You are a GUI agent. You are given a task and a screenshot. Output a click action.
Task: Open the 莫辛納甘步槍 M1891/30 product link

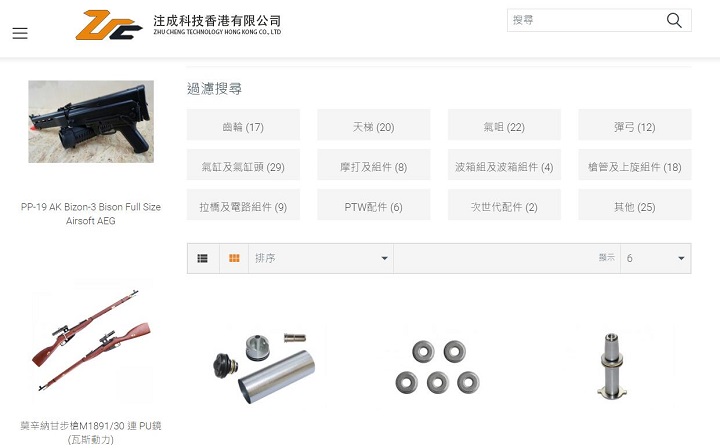pyautogui.click(x=91, y=432)
